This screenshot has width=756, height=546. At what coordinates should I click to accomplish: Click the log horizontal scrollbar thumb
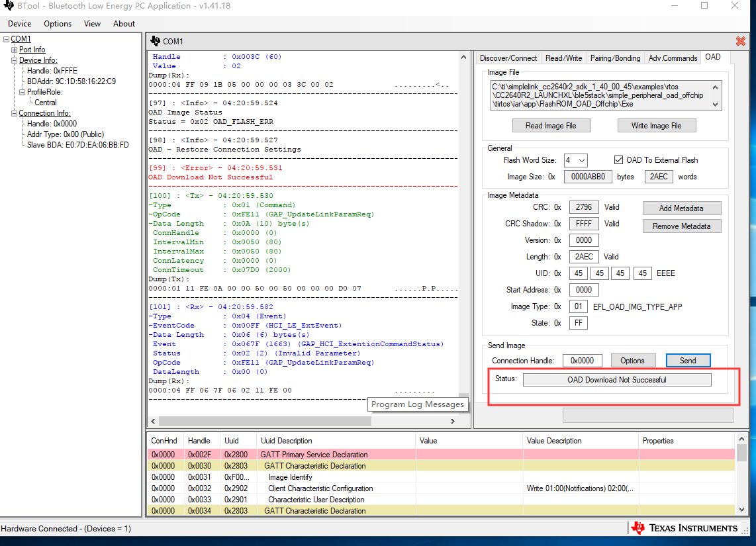click(265, 421)
